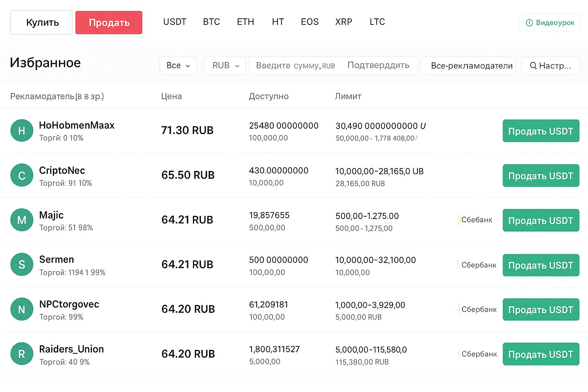Open Все-рекламодатели advertiser filter
The height and width of the screenshot is (392, 588).
pyautogui.click(x=468, y=66)
